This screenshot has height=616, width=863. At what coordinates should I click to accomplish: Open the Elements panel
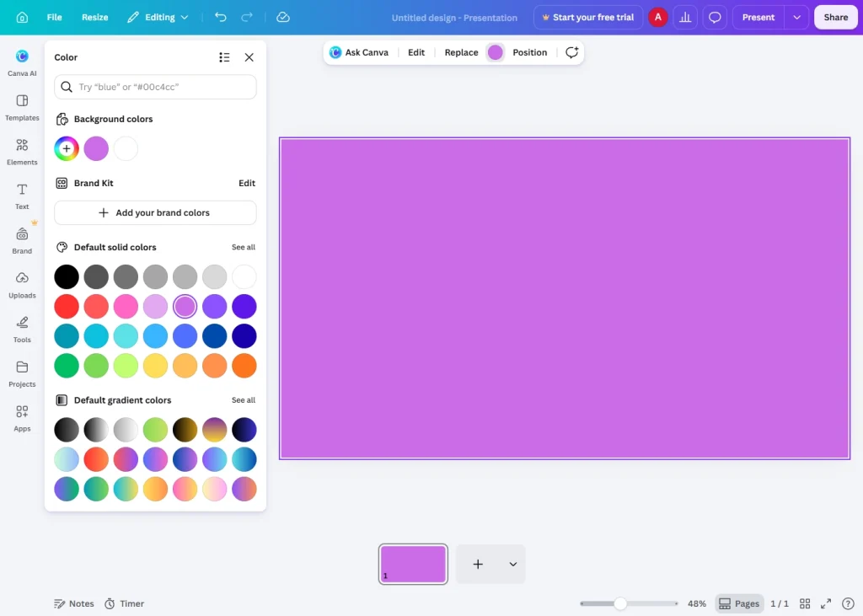point(22,152)
